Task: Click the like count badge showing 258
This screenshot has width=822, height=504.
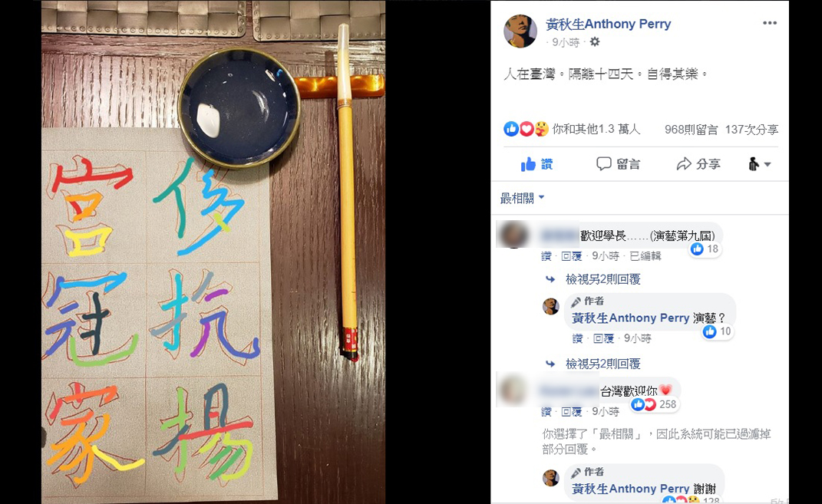Action: (655, 404)
